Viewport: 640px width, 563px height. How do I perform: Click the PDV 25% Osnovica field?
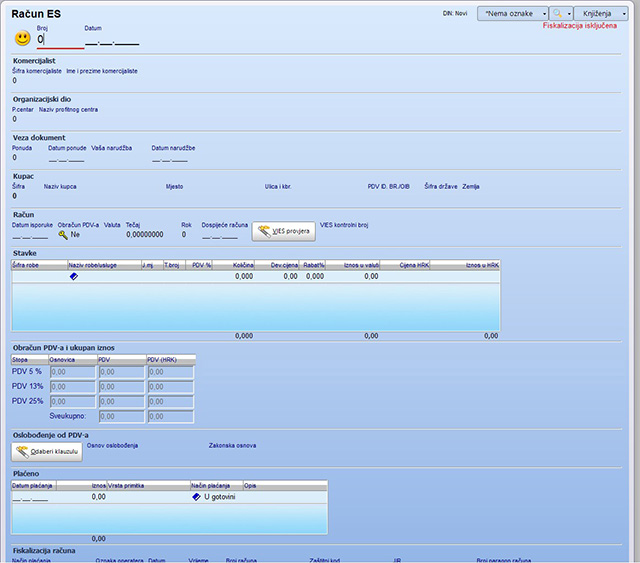tap(71, 400)
